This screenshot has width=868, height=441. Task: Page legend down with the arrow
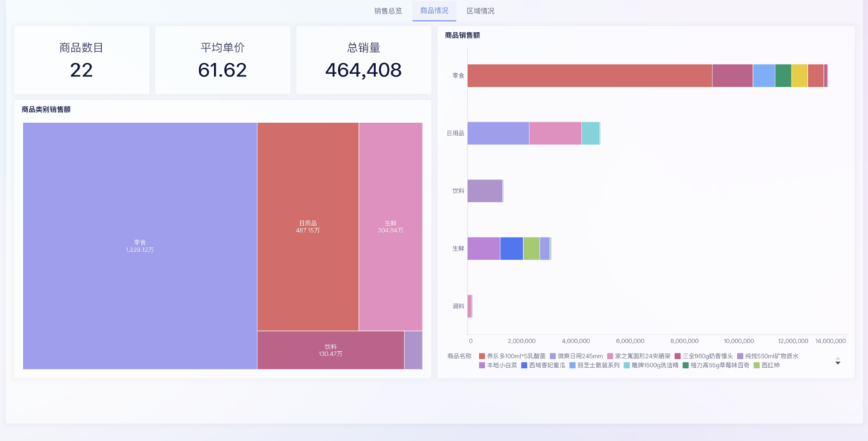tap(838, 364)
